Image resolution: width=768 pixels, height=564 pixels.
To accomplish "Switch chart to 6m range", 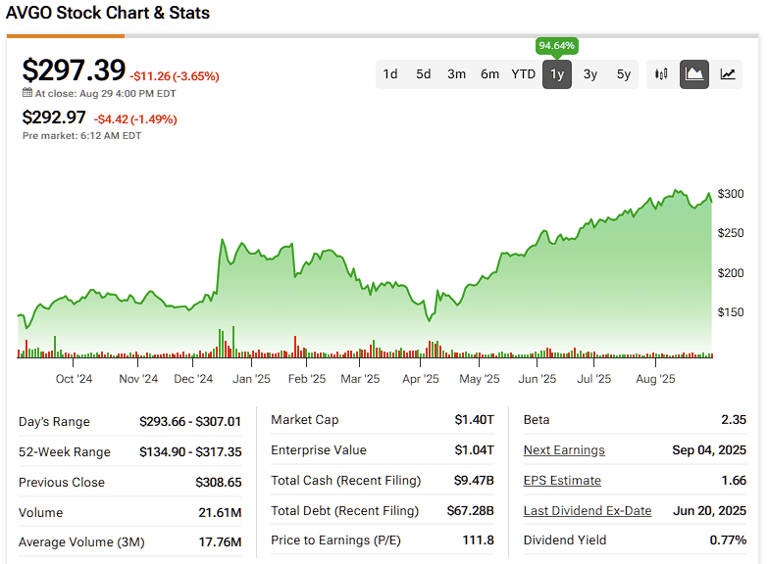I will click(x=489, y=74).
